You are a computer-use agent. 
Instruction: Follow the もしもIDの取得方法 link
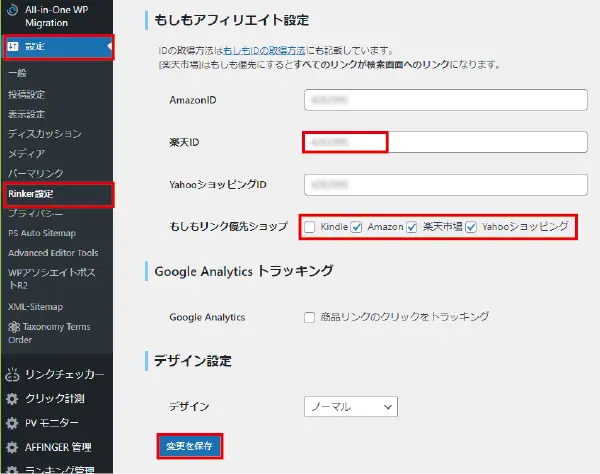pos(264,50)
